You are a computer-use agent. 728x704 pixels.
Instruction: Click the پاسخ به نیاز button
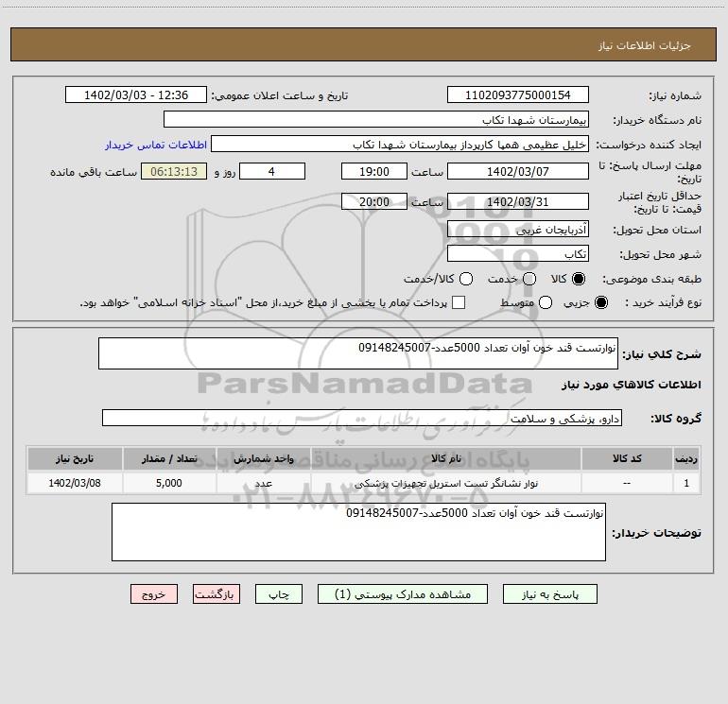coord(549,594)
